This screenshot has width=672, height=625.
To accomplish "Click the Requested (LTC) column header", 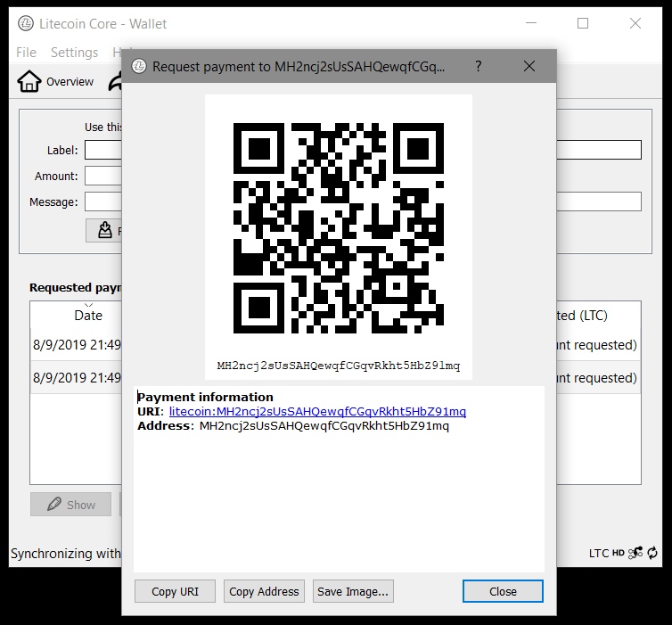I will pyautogui.click(x=582, y=316).
